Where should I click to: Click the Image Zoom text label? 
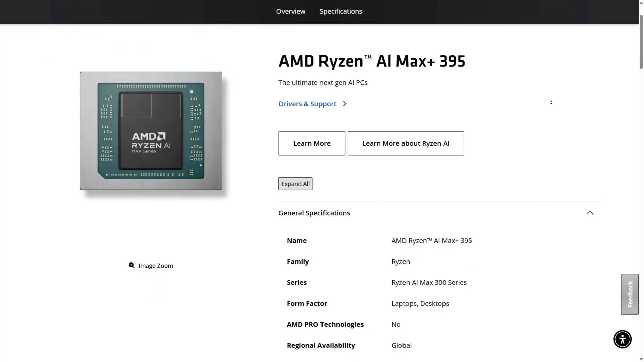pos(156,266)
